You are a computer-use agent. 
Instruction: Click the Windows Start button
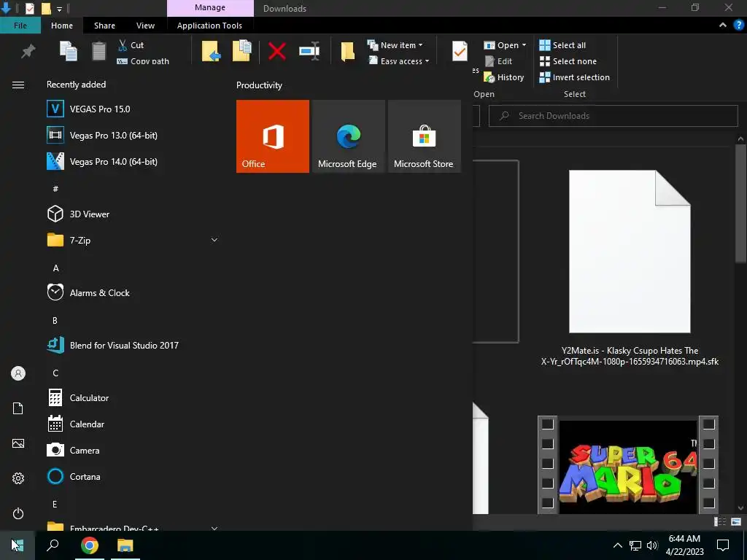click(x=18, y=545)
